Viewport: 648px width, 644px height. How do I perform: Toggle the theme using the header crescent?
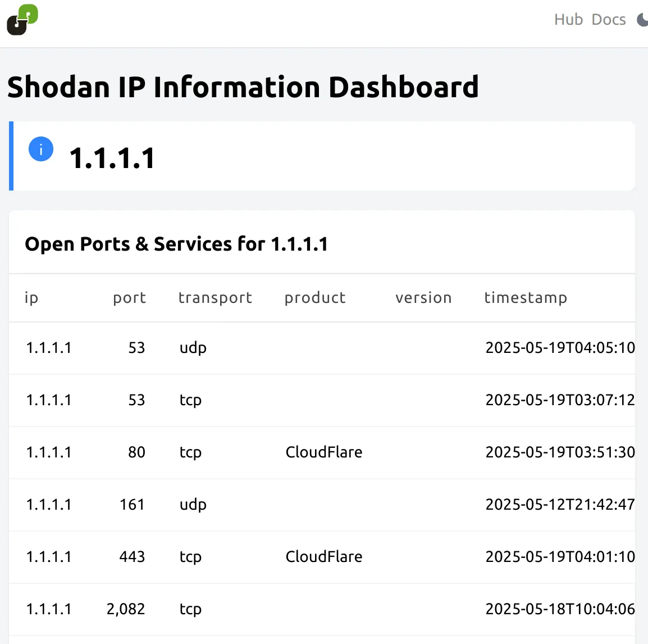coord(642,20)
